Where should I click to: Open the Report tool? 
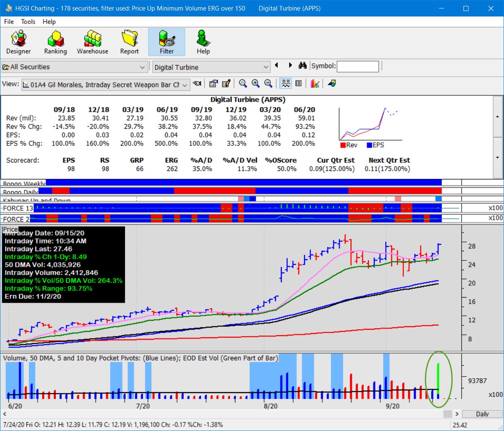coord(129,42)
